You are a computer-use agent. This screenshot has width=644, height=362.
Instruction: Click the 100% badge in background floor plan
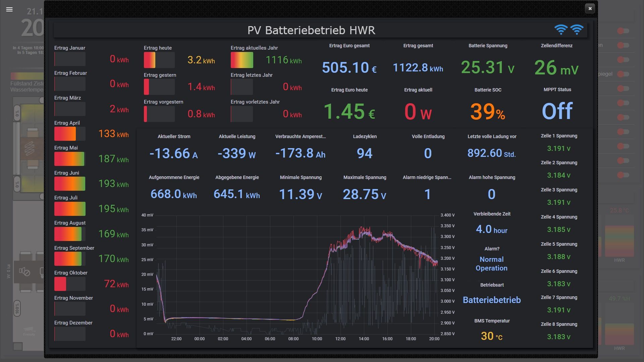point(17,308)
